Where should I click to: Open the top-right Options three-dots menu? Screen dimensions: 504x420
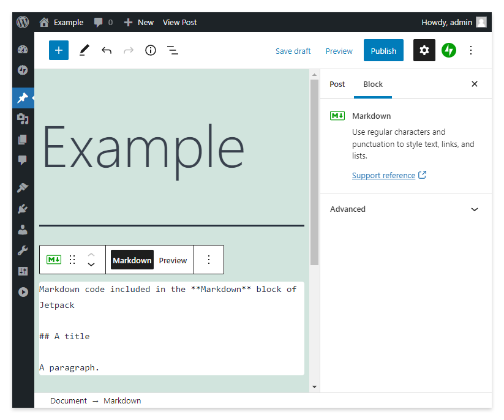click(471, 51)
